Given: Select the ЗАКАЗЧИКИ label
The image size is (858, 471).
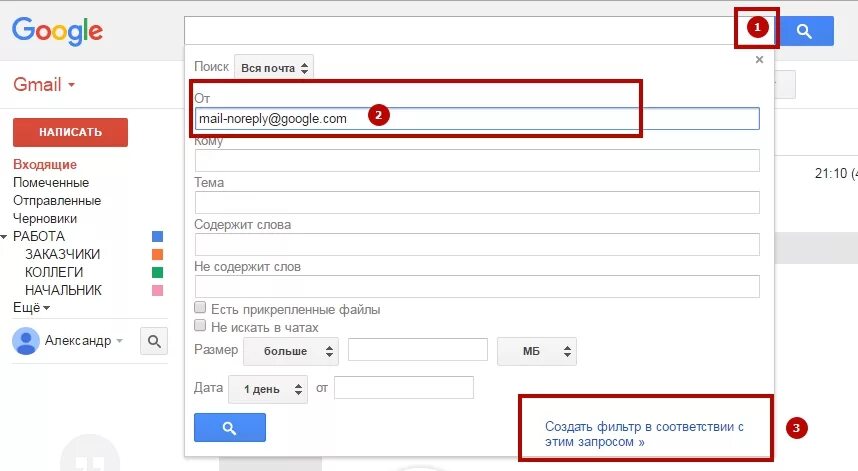Looking at the screenshot, I should [62, 254].
